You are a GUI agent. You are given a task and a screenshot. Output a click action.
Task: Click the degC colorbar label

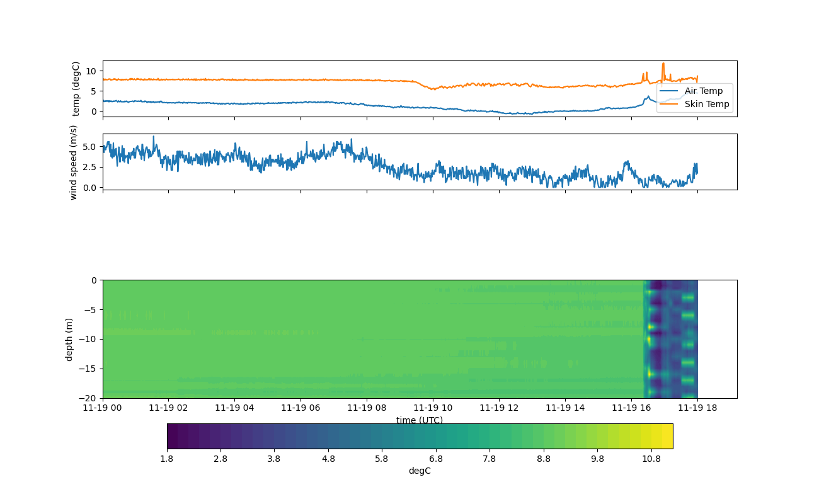(x=420, y=471)
